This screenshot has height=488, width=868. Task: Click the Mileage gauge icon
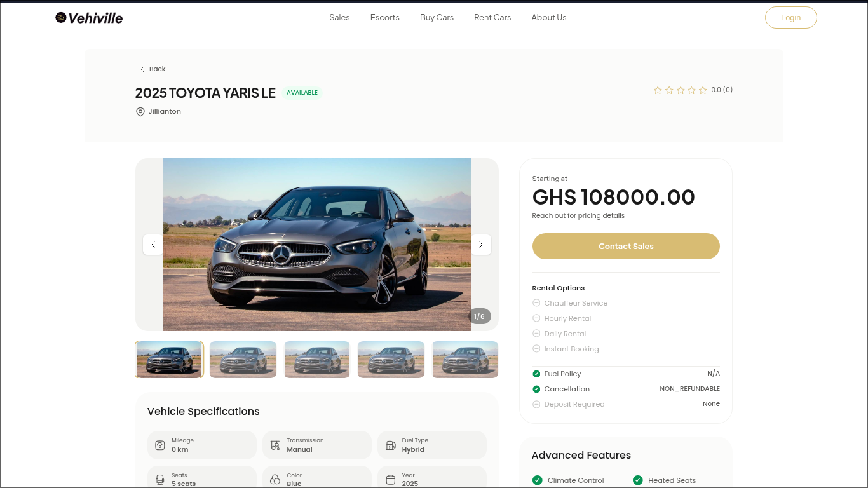(160, 445)
